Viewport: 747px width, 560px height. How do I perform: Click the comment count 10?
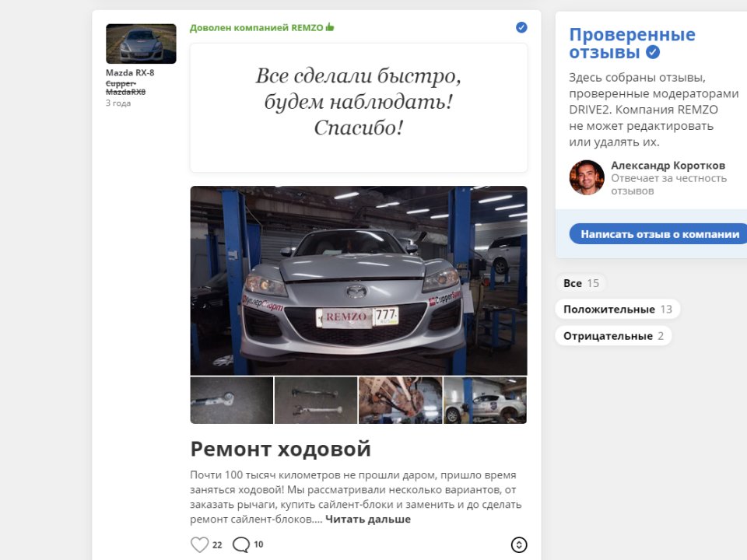[x=258, y=544]
